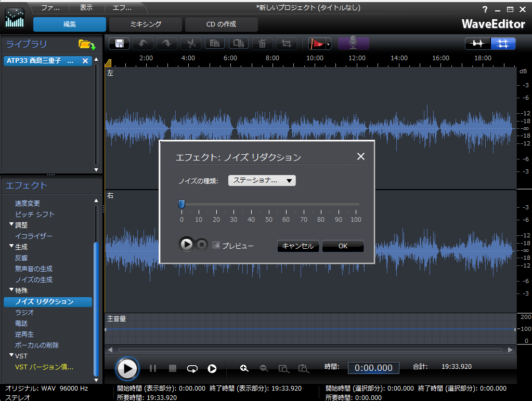Switch to the ミキシング tab
This screenshot has height=401, width=532.
pos(146,24)
